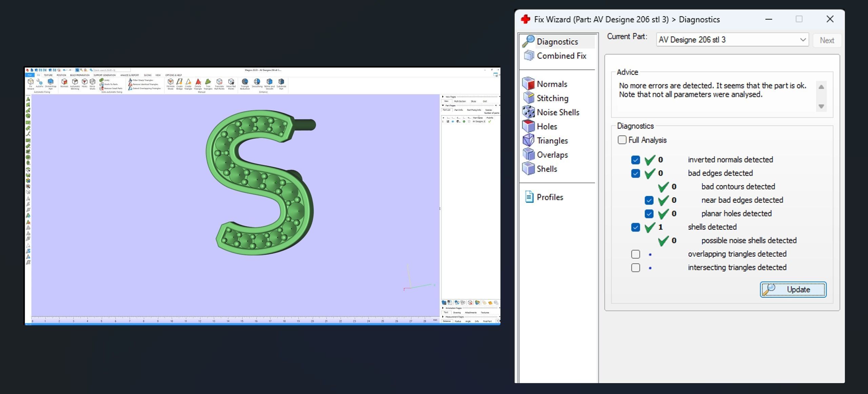868x394 pixels.
Task: Select the Noise Shells page
Action: click(x=557, y=112)
